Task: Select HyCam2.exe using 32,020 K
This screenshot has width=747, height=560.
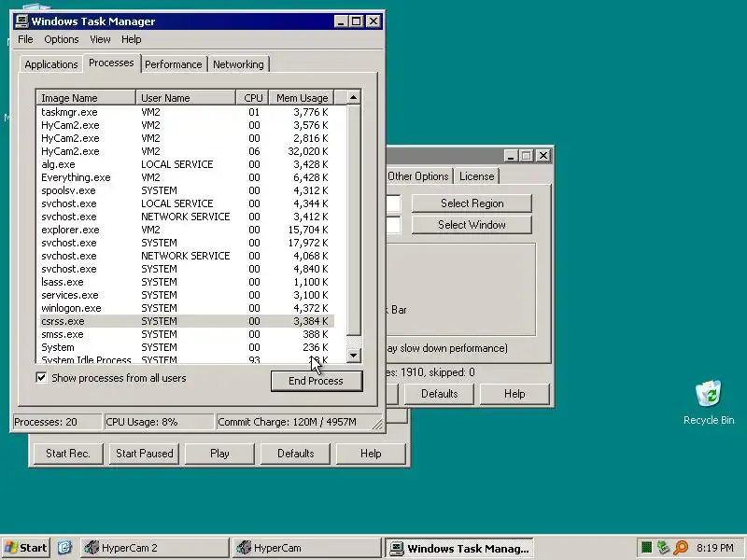Action: click(x=186, y=151)
